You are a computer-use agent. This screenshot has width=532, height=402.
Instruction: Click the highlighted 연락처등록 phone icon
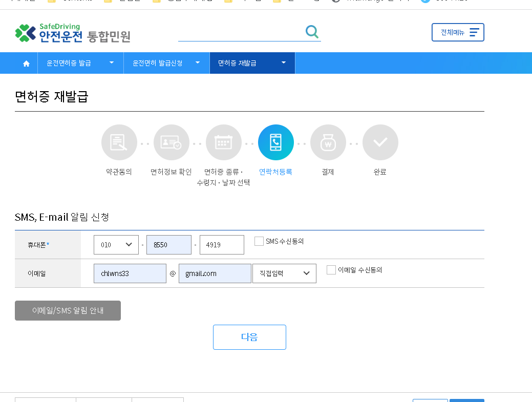(x=276, y=142)
